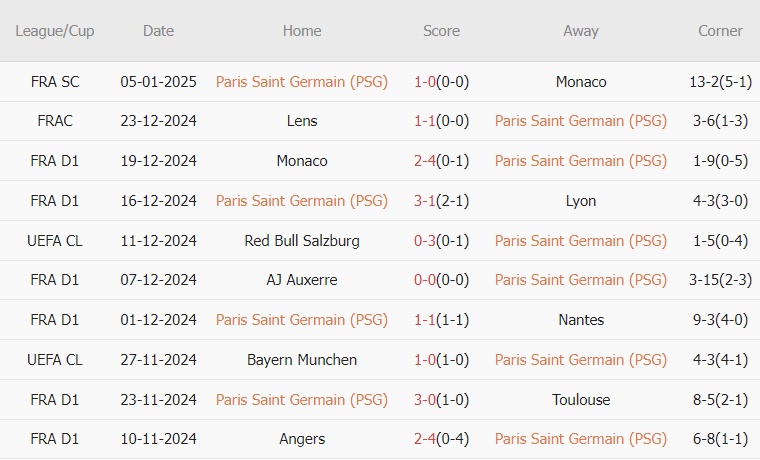Click the 3-15 corner stat for Auxerre match
This screenshot has width=760, height=460.
point(720,281)
